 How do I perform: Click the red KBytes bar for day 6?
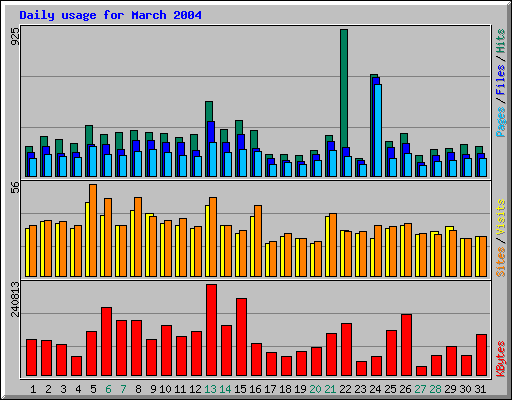click(x=106, y=341)
